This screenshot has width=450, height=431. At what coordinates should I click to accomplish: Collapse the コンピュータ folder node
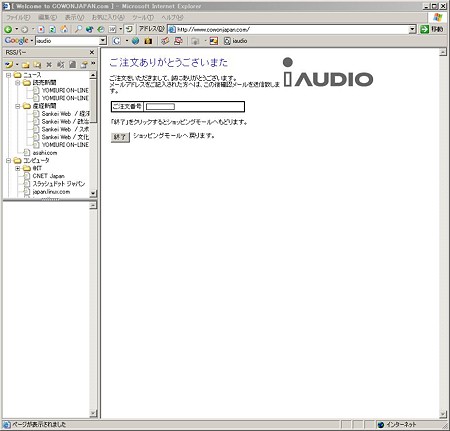(9, 160)
